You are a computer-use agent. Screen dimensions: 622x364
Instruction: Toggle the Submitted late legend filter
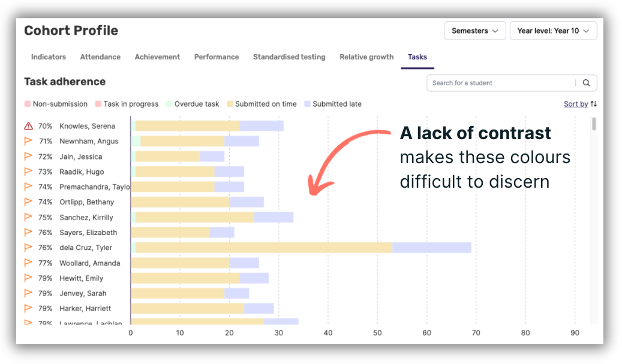pos(333,104)
